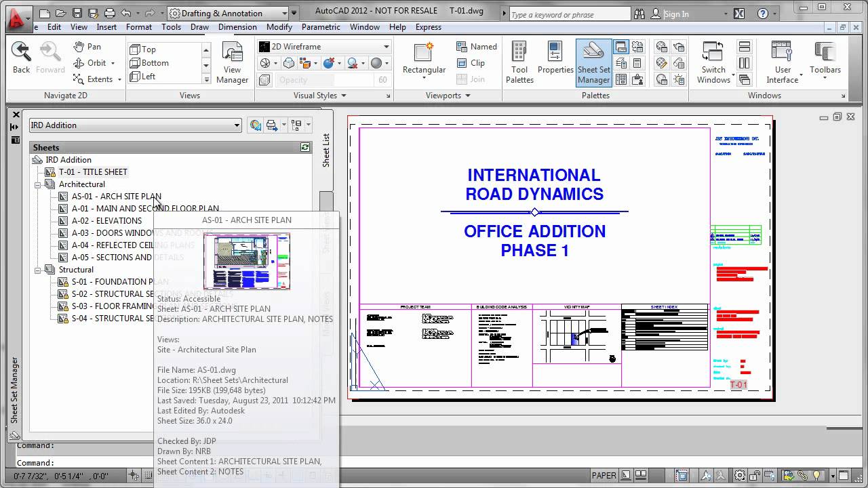Open the IRD Addition sheet set dropdown
The image size is (868, 488).
[136, 125]
